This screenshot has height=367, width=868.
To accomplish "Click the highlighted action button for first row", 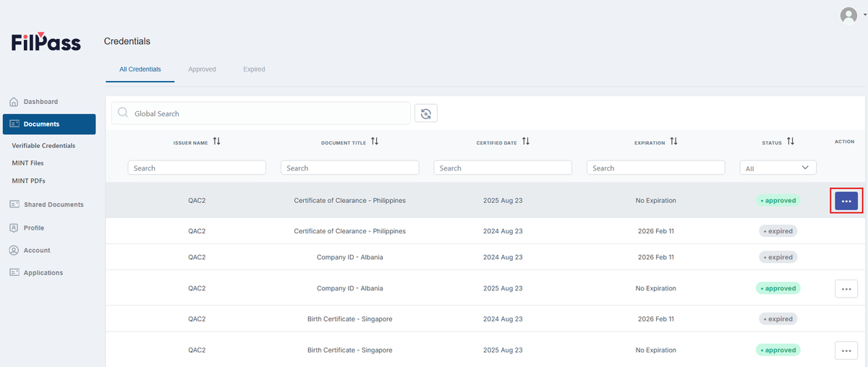I will [846, 201].
